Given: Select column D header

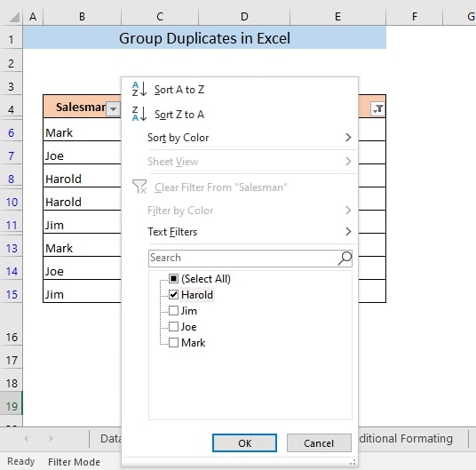Looking at the screenshot, I should pyautogui.click(x=244, y=17).
